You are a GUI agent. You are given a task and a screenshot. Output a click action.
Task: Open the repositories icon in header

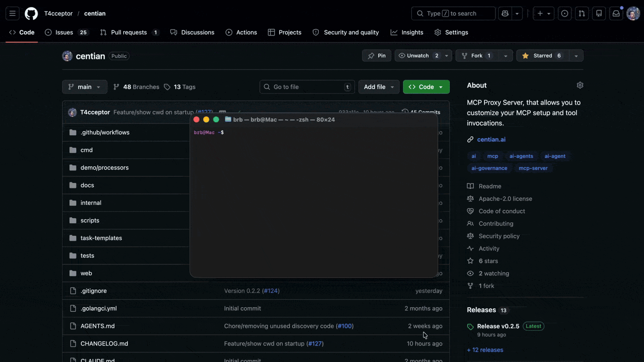(x=599, y=13)
